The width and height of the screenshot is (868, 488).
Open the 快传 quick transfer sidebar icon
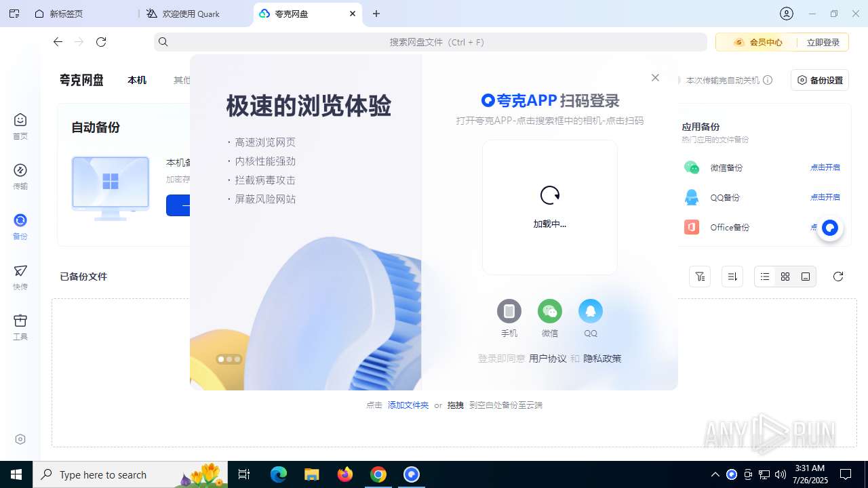[x=20, y=277]
